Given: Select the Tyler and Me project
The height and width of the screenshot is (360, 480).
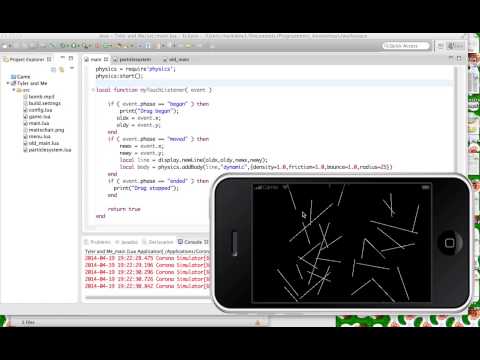Looking at the screenshot, I should click(29, 83).
